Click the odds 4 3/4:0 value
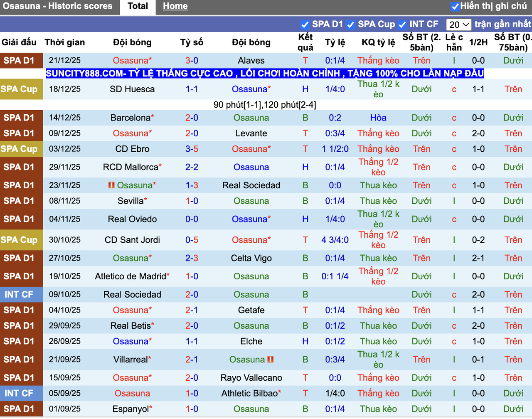The width and height of the screenshot is (532, 419). [x=335, y=240]
